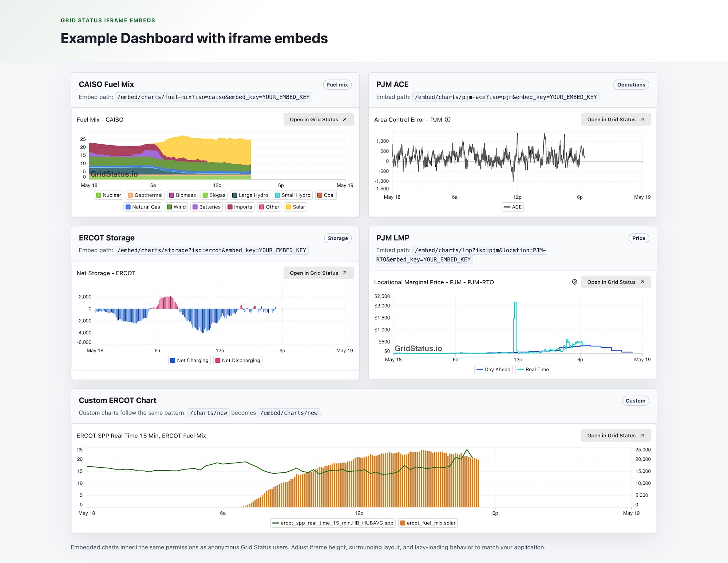Toggle Small Hydro series in legend
Image resolution: width=728 pixels, height=563 pixels.
(x=293, y=195)
